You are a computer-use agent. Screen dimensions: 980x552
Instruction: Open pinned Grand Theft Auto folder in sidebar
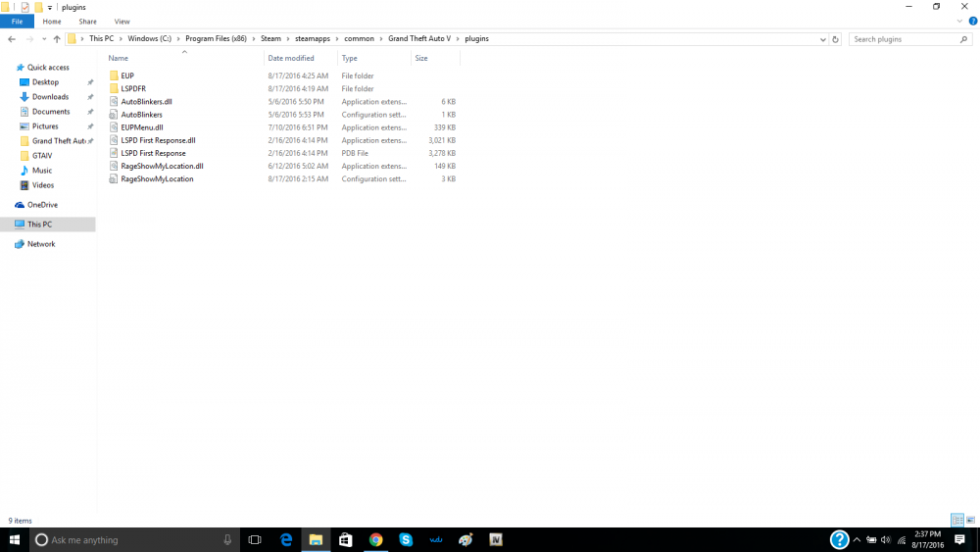click(59, 141)
